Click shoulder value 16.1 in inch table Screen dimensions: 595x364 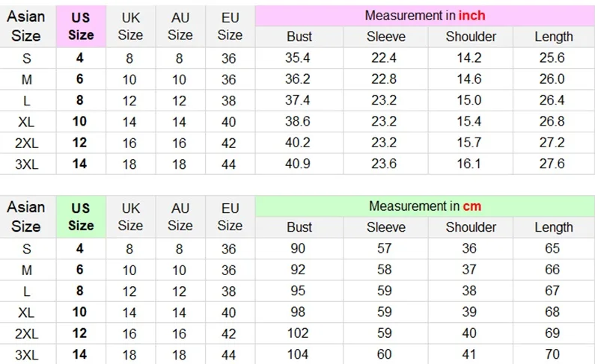pos(469,164)
